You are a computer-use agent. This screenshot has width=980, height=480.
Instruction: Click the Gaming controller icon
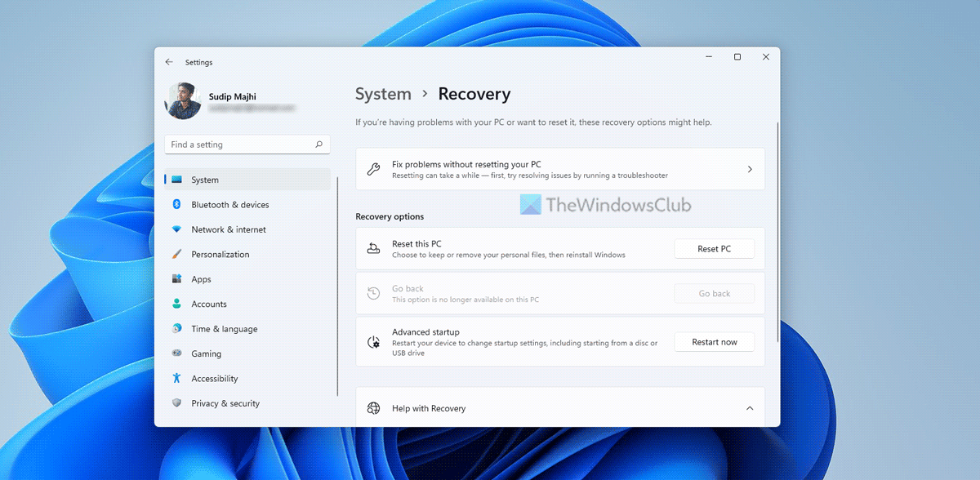pyautogui.click(x=176, y=353)
